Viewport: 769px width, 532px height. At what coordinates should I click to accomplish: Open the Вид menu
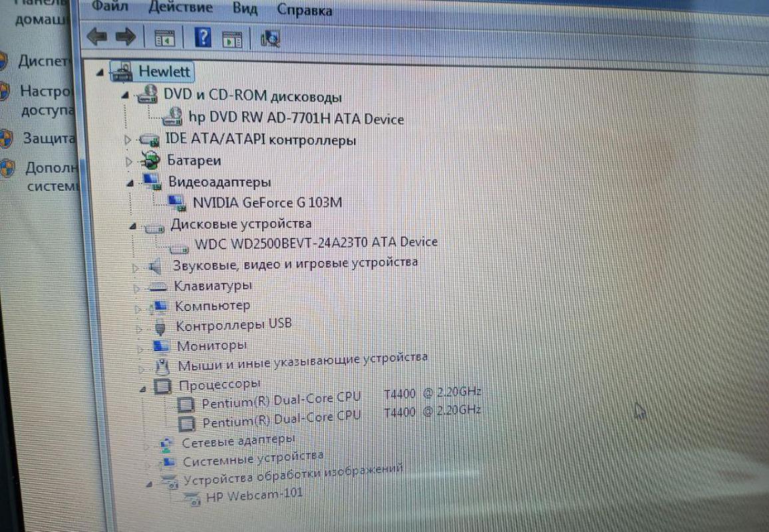tap(245, 9)
